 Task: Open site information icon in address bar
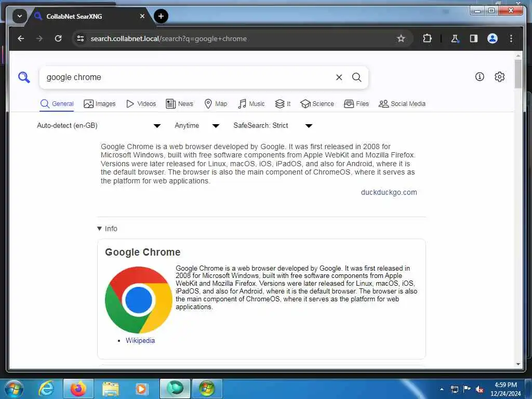click(81, 38)
